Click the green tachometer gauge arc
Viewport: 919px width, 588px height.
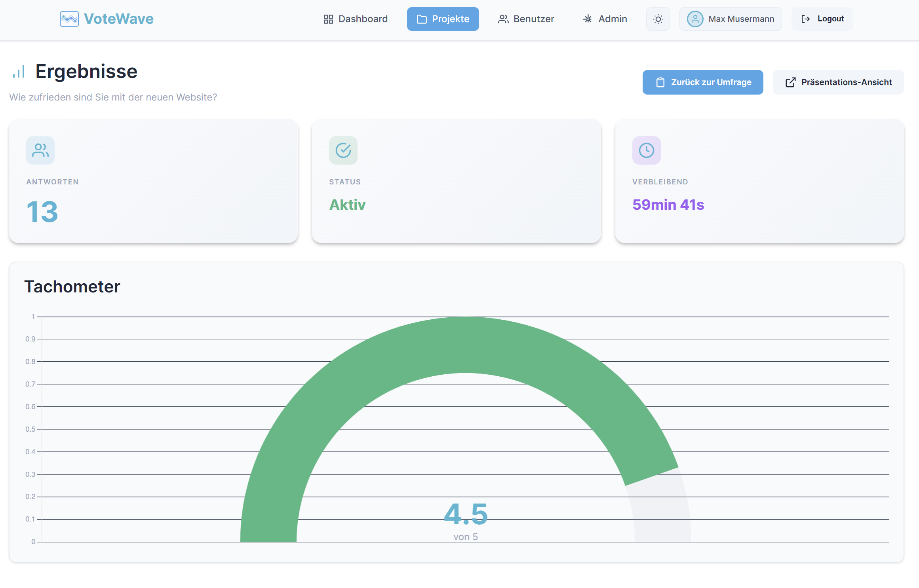tap(465, 344)
